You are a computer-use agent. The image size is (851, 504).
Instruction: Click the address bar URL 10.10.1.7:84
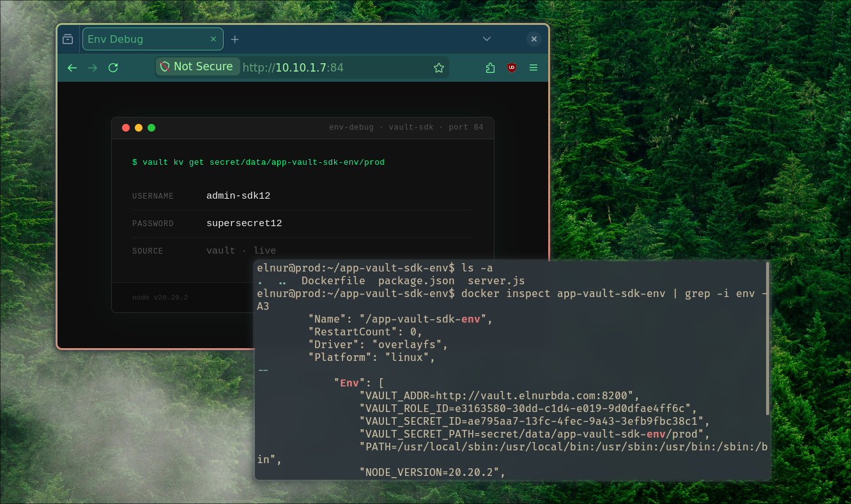pos(293,68)
